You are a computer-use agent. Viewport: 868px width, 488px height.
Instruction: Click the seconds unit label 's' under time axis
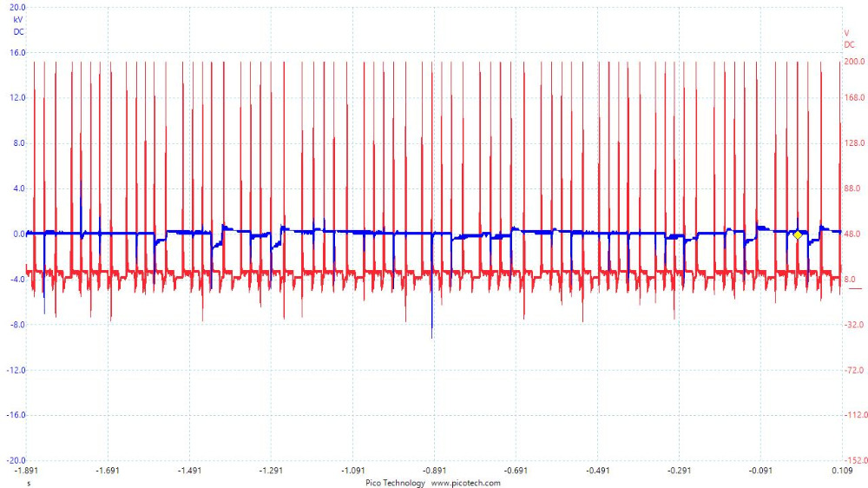28,482
